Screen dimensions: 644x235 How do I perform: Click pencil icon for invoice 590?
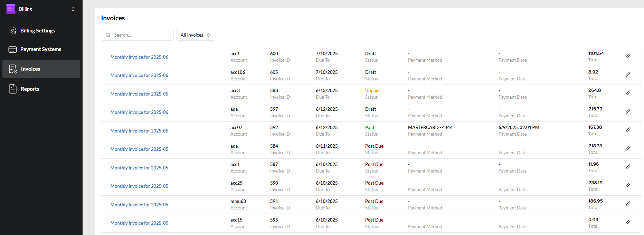[x=628, y=185]
